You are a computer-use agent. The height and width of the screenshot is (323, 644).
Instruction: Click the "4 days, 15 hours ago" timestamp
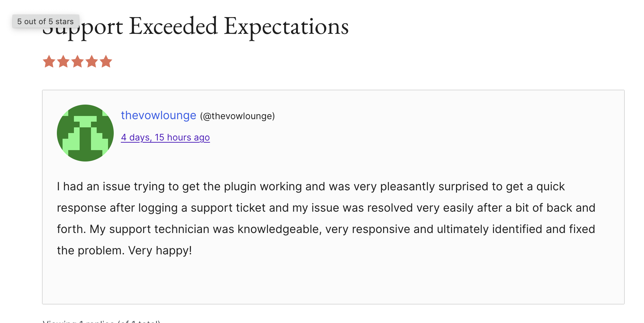click(165, 137)
